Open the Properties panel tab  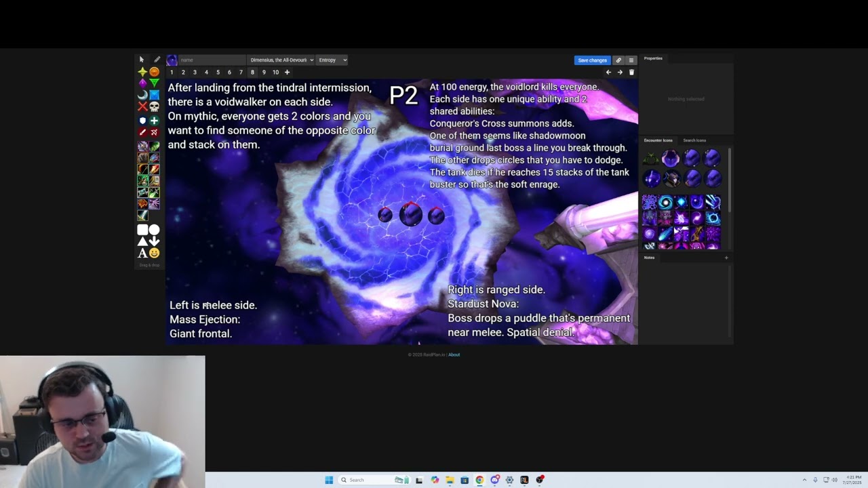pos(653,58)
